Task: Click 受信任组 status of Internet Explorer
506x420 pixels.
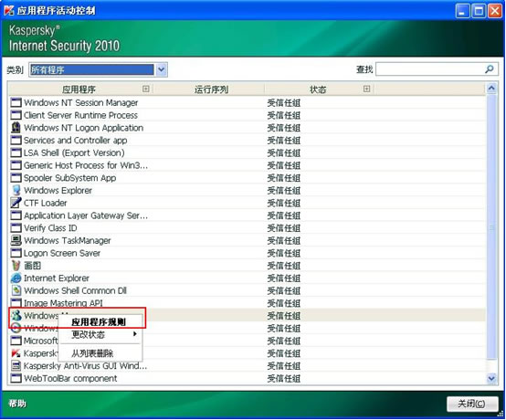Action: 284,278
